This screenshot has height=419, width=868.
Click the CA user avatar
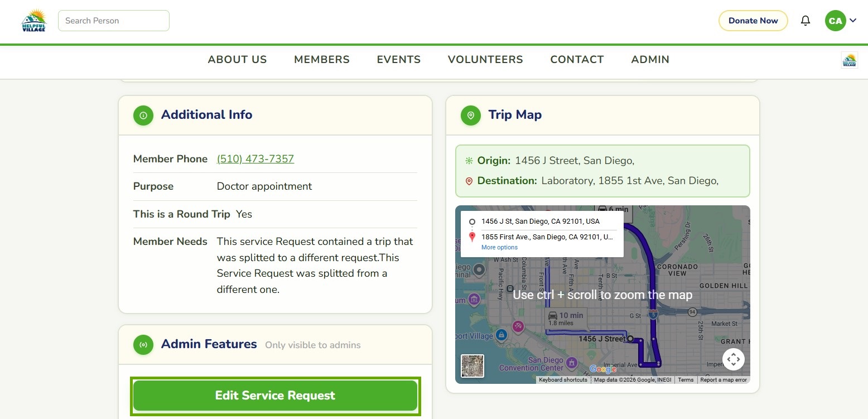(835, 21)
